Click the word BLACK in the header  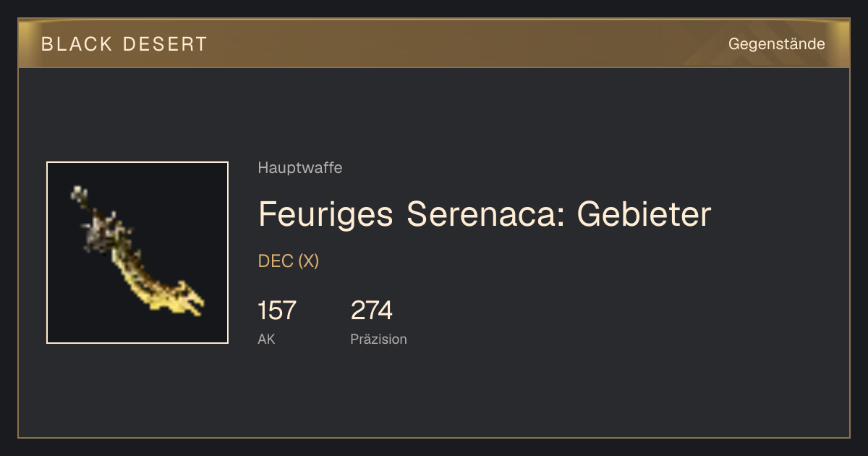point(77,44)
